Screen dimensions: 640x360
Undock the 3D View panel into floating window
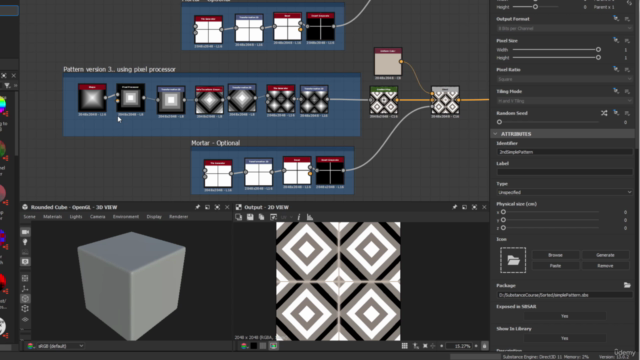click(207, 207)
